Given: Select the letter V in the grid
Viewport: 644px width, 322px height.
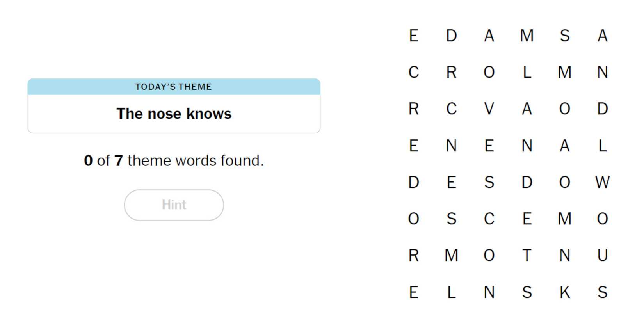Looking at the screenshot, I should pyautogui.click(x=489, y=109).
